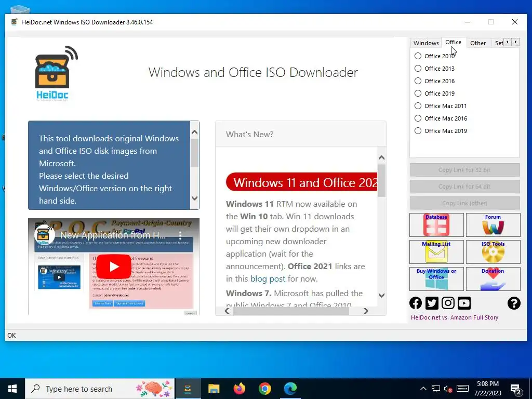Launch Firefox from the taskbar
532x399 pixels.
[x=239, y=389]
